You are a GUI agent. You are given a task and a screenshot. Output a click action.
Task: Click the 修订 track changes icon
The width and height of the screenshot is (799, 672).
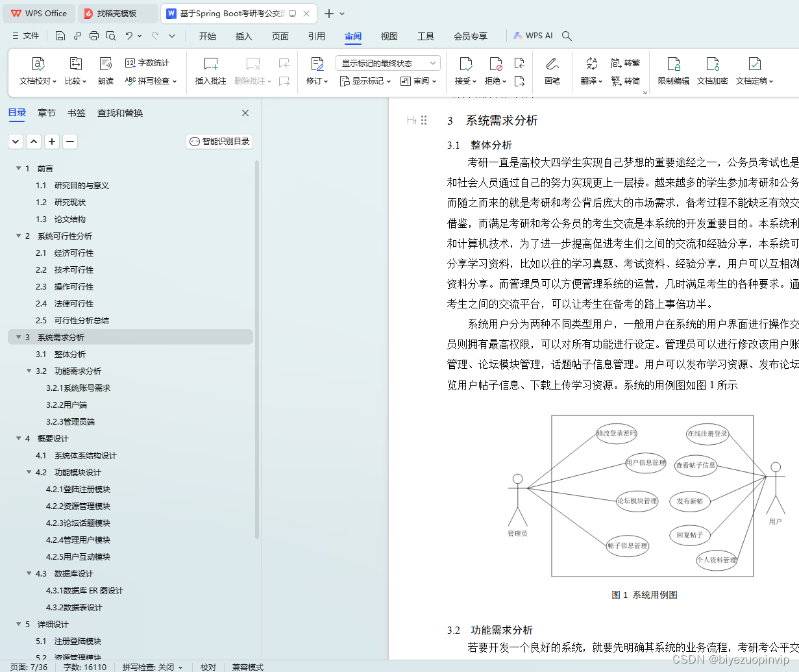(x=317, y=64)
